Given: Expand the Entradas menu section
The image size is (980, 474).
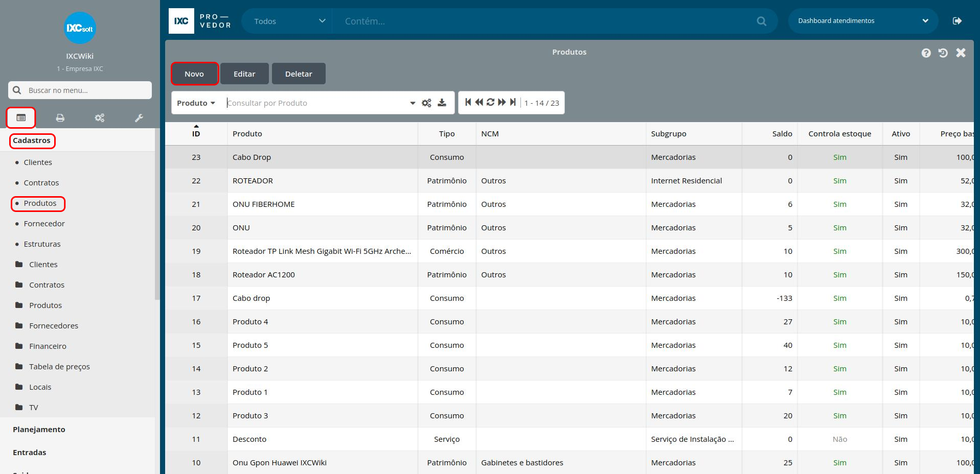Looking at the screenshot, I should pos(30,453).
